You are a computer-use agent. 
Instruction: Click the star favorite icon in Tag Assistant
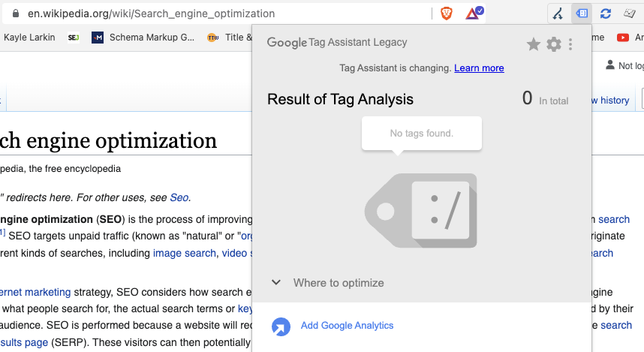coord(534,44)
